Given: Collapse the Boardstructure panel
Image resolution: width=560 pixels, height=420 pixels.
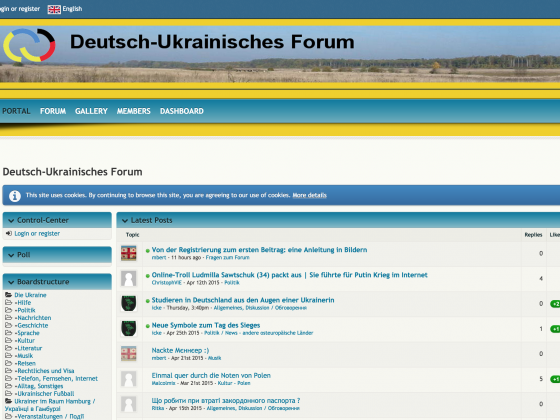Looking at the screenshot, I should point(11,282).
